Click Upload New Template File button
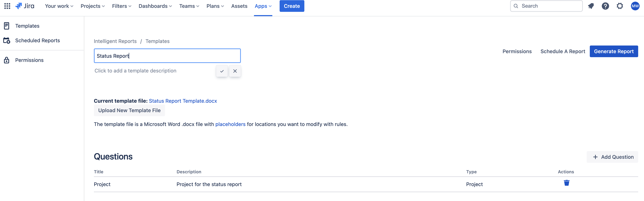Screen dimensions: 644x201 [x=129, y=110]
